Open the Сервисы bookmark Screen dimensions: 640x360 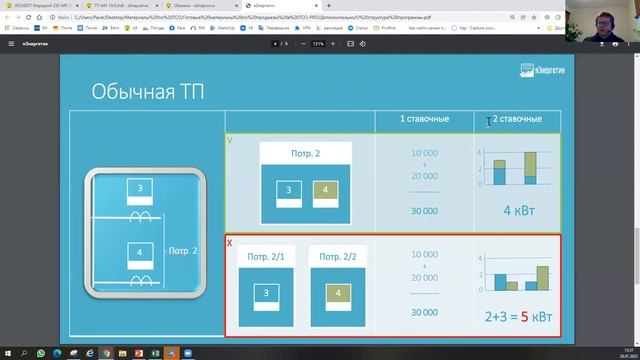pyautogui.click(x=17, y=28)
